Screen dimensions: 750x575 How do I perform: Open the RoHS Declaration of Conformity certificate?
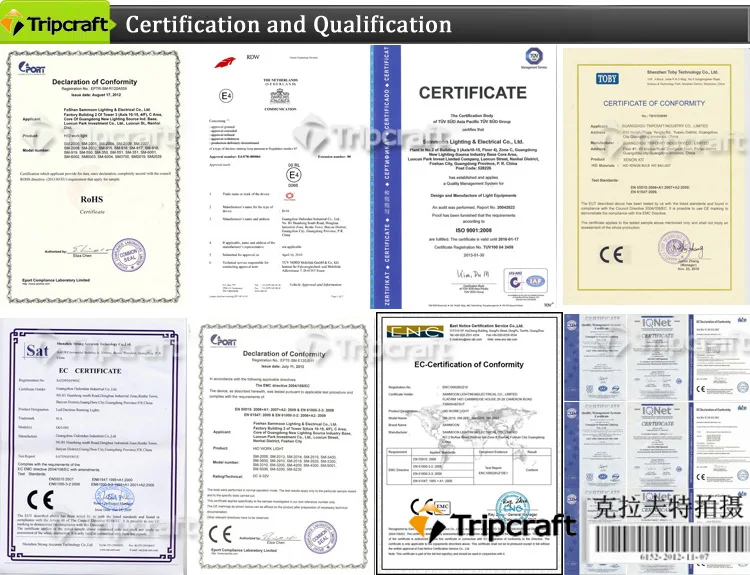pyautogui.click(x=93, y=177)
